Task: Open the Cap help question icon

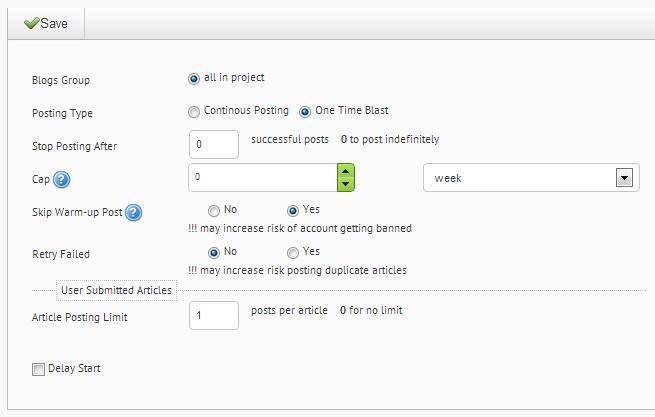Action: pos(61,180)
